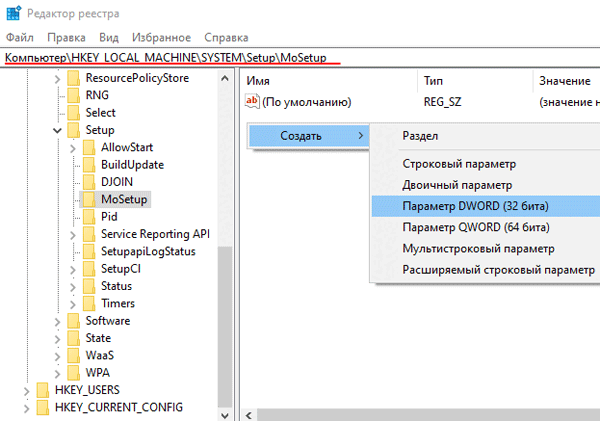Click the REG_SZ type cell
This screenshot has width=600, height=421.
442,102
